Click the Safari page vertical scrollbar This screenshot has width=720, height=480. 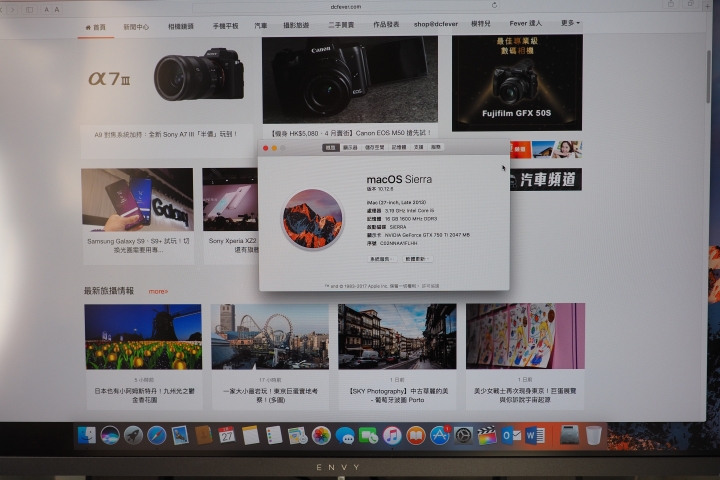coord(710,76)
